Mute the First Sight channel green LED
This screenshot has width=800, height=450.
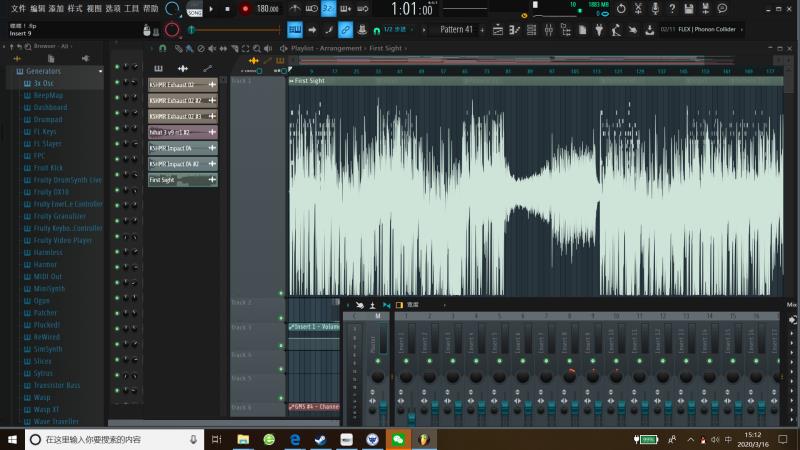pyautogui.click(x=117, y=174)
